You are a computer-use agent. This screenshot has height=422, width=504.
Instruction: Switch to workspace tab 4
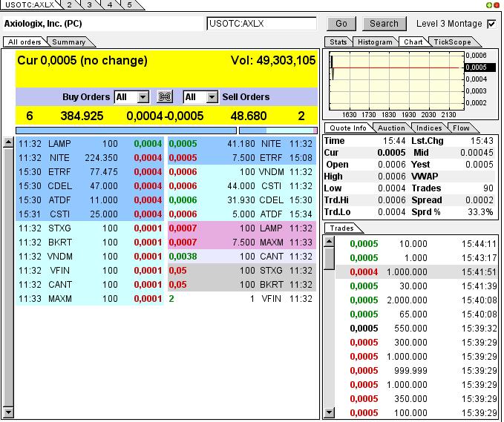point(110,4)
